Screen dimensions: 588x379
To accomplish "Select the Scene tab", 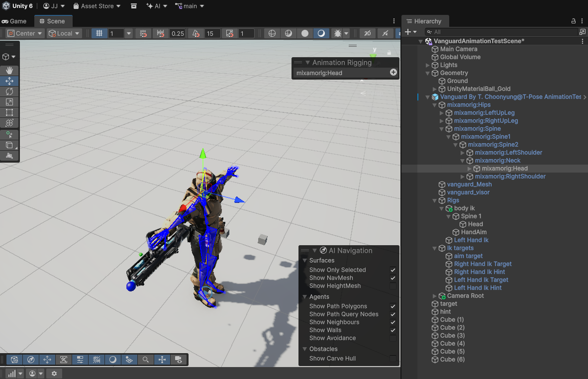I will (52, 21).
